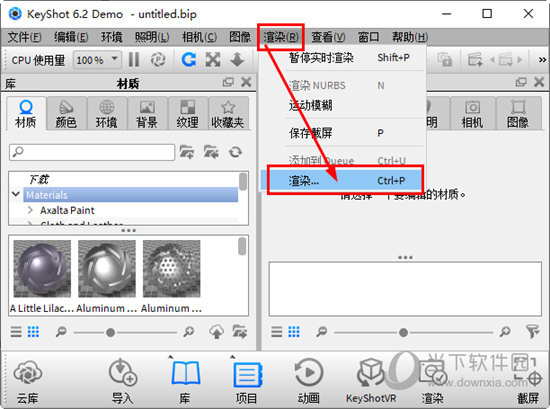The height and width of the screenshot is (409, 550).
Task: Open the 相机 menu in the menu bar
Action: pos(199,37)
